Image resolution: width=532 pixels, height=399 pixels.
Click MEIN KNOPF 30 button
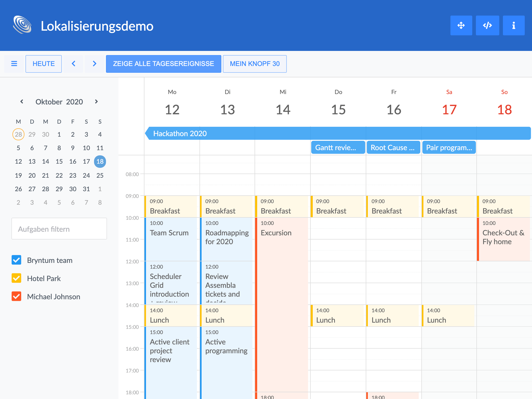pyautogui.click(x=255, y=63)
